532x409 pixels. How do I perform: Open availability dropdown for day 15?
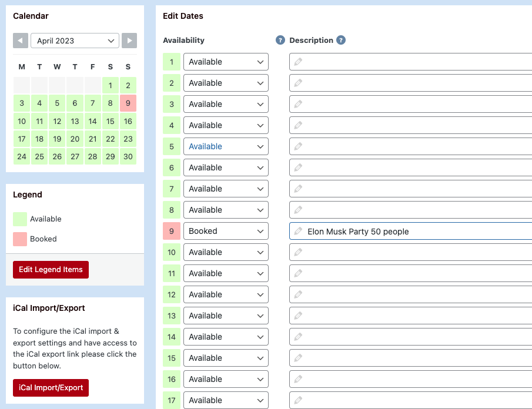pyautogui.click(x=226, y=358)
